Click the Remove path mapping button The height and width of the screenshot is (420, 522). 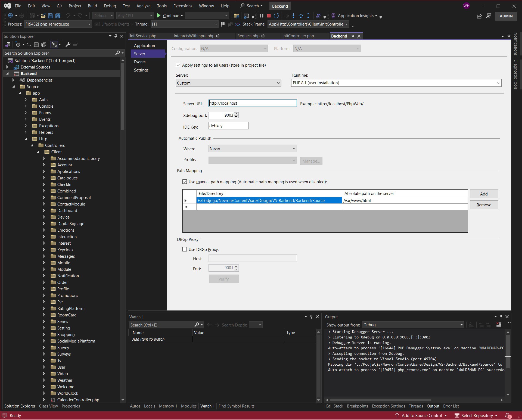[484, 205]
